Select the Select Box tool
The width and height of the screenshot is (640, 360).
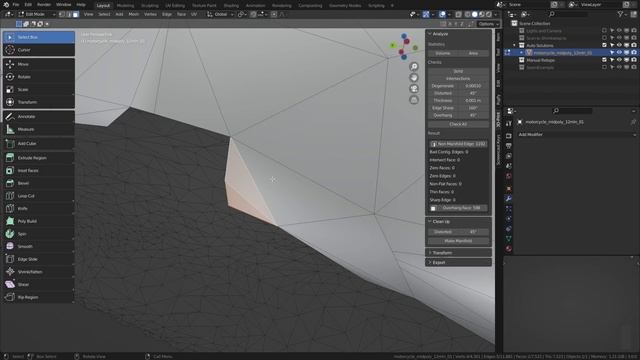[x=39, y=37]
